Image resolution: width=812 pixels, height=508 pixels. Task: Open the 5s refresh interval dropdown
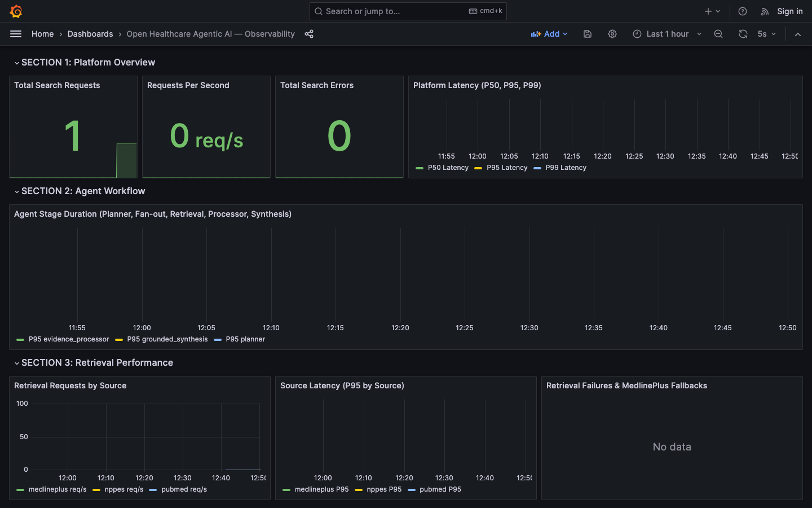pyautogui.click(x=767, y=34)
